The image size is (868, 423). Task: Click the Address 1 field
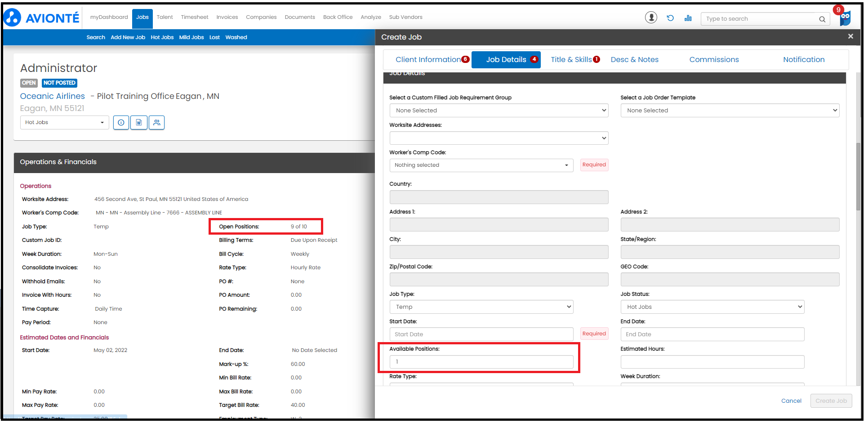tap(499, 225)
